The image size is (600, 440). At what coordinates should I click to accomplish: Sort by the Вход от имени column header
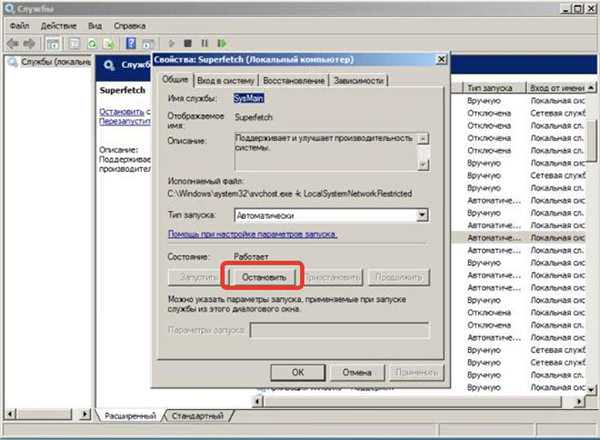(556, 88)
